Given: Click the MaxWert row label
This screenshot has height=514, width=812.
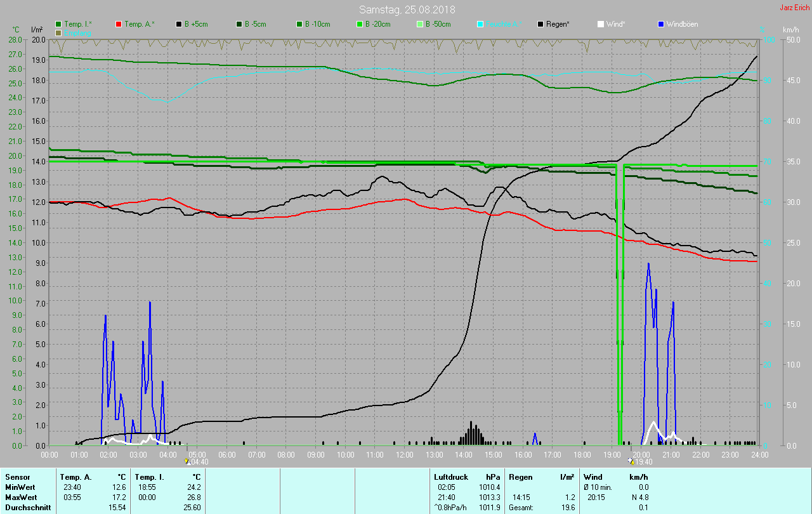Looking at the screenshot, I should 22,498.
